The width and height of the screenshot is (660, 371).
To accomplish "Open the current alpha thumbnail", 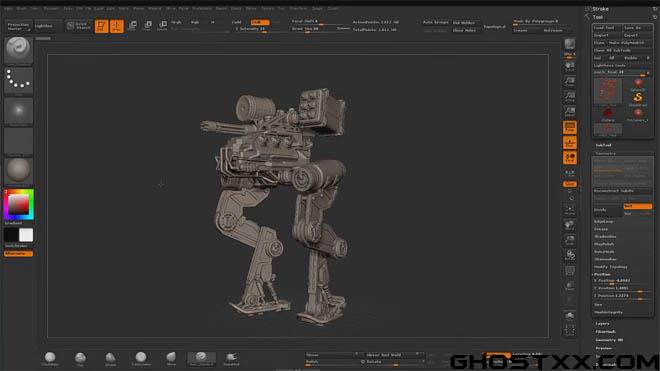I will (x=18, y=111).
